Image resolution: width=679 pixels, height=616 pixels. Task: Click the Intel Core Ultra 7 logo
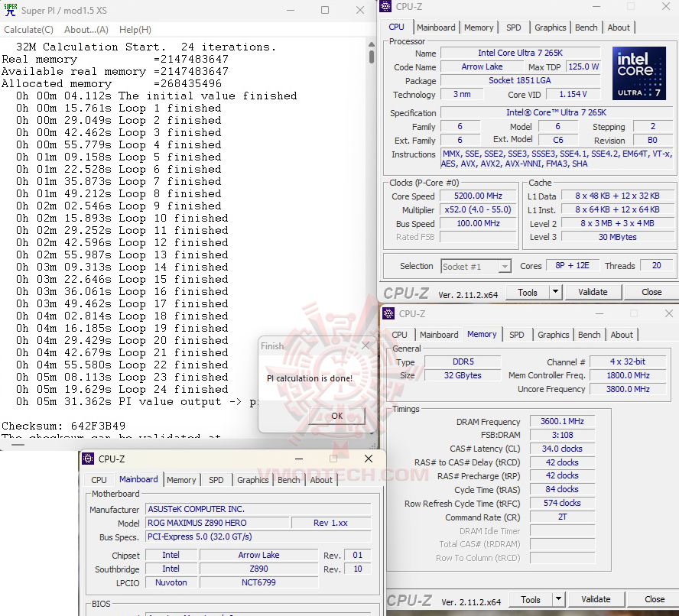[638, 73]
